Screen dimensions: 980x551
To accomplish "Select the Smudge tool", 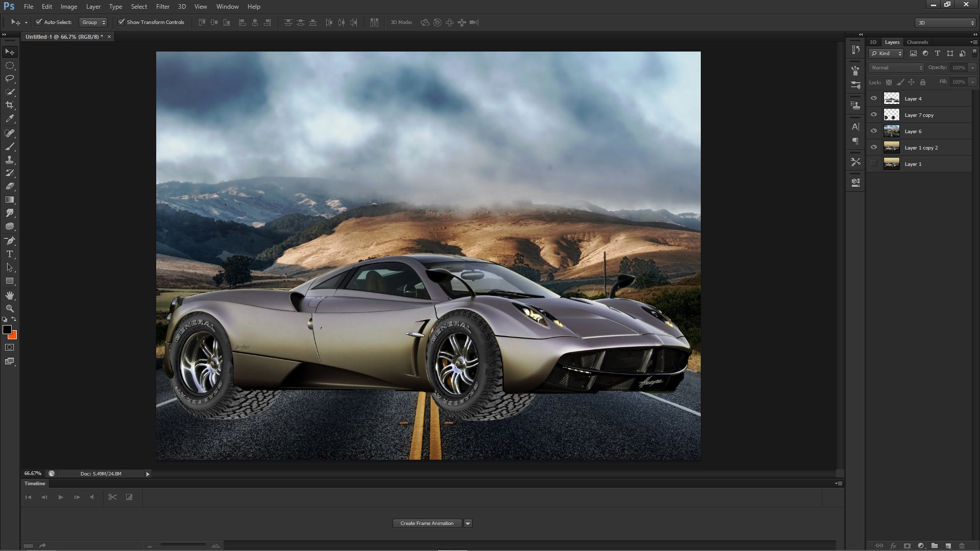I will pos(10,213).
